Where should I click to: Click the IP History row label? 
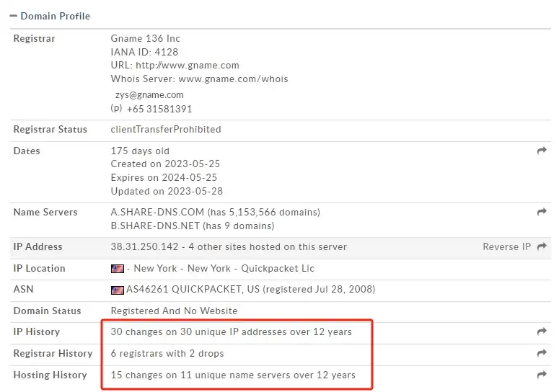pyautogui.click(x=36, y=331)
